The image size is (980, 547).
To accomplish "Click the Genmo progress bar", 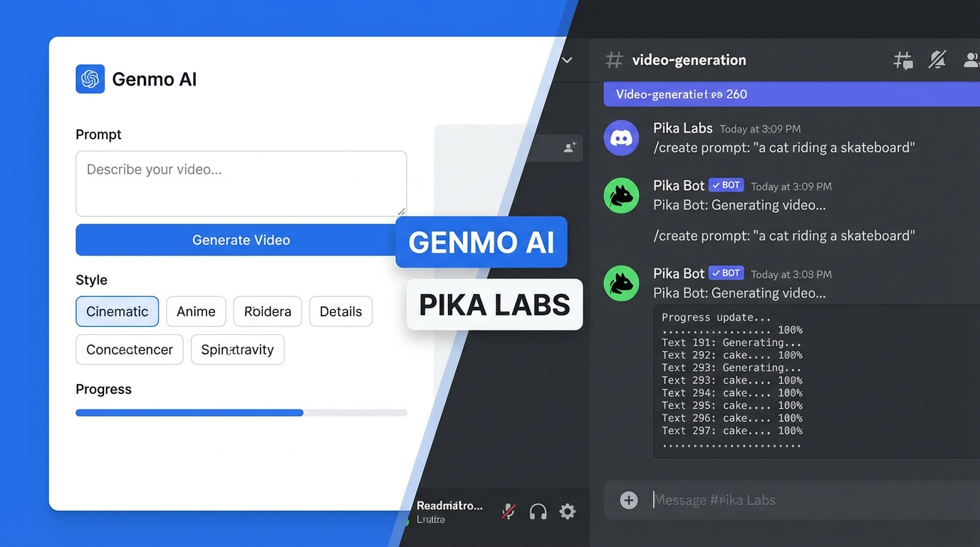I will (x=241, y=412).
